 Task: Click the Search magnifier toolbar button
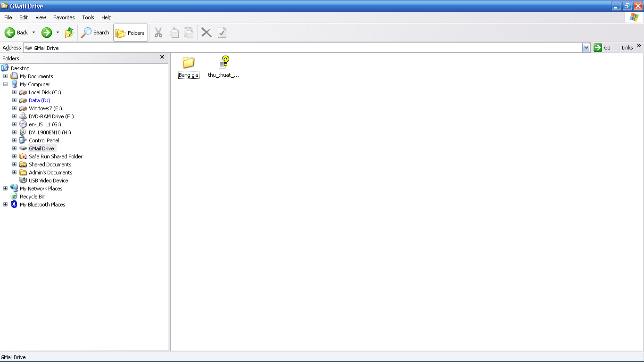(95, 33)
